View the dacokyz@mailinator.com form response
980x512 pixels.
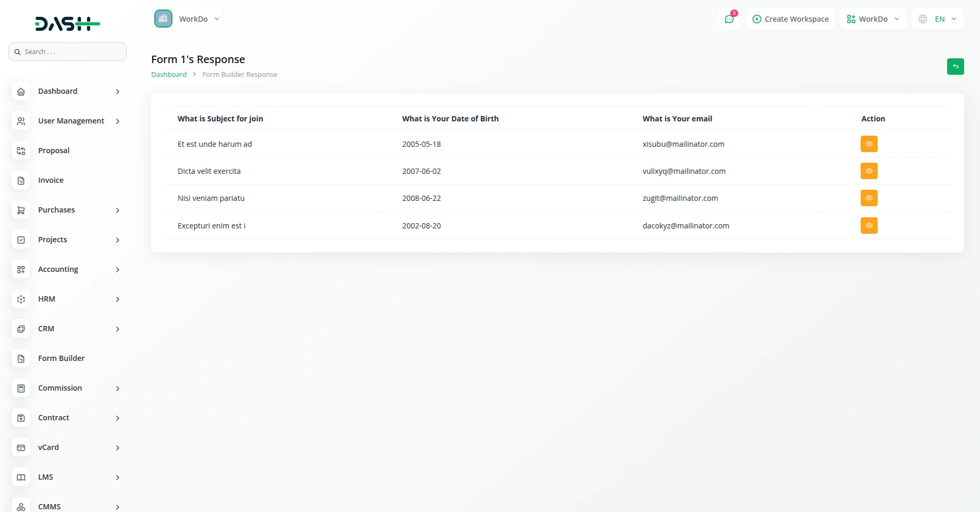[869, 225]
